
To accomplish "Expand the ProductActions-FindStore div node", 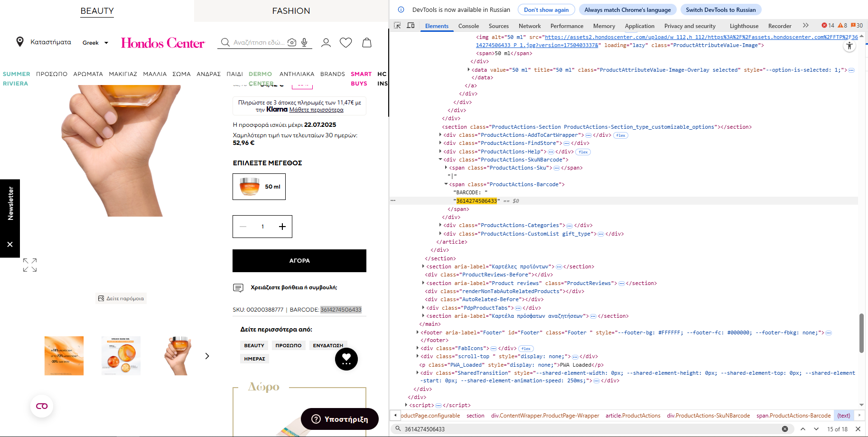I will [x=440, y=143].
